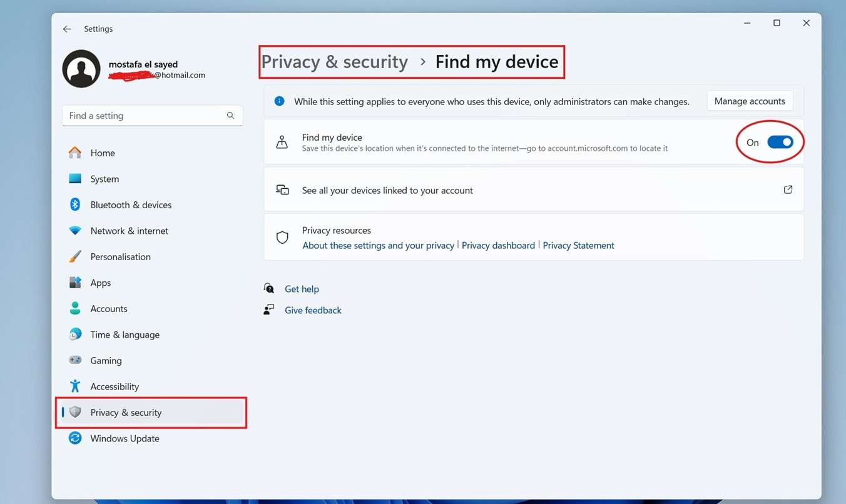Screen dimensions: 846x504
Task: Open the Apps settings section
Action: tap(152, 283)
